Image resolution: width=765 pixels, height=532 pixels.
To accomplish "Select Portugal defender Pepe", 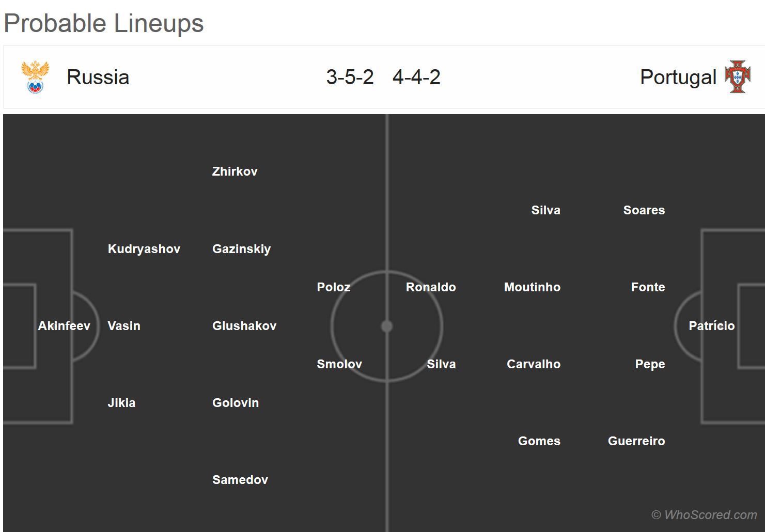I will click(650, 364).
